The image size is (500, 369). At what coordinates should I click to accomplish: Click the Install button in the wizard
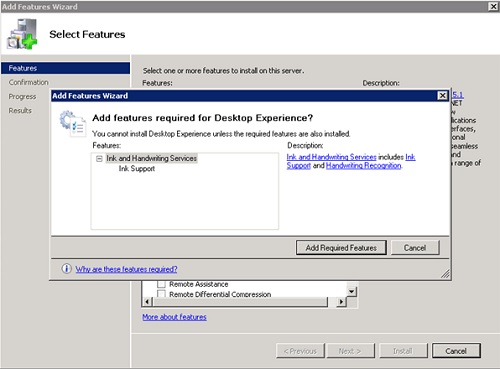click(x=403, y=351)
